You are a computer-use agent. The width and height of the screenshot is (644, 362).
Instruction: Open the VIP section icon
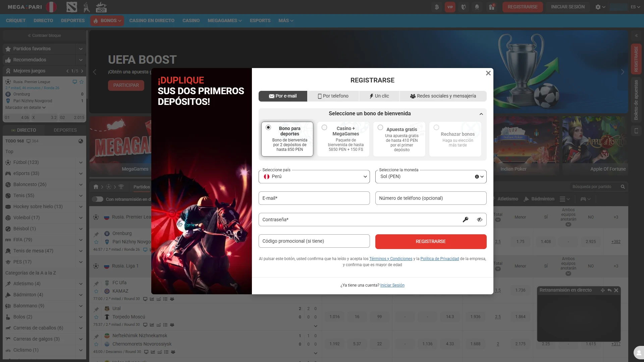(x=450, y=7)
